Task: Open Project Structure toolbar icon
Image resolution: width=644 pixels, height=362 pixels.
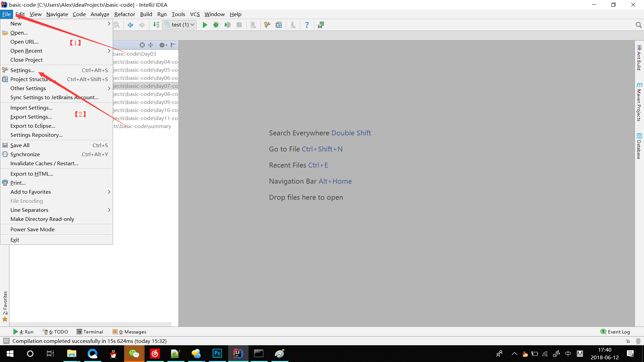Action: [278, 25]
